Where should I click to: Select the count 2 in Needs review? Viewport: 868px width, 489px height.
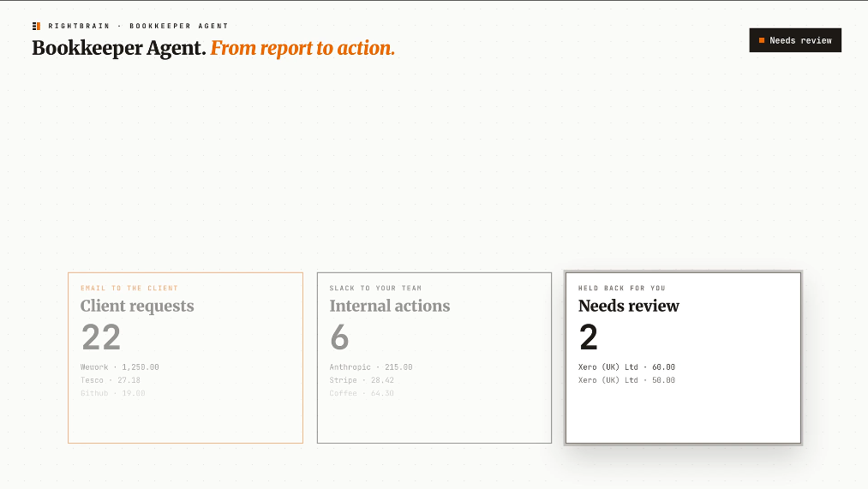[589, 337]
